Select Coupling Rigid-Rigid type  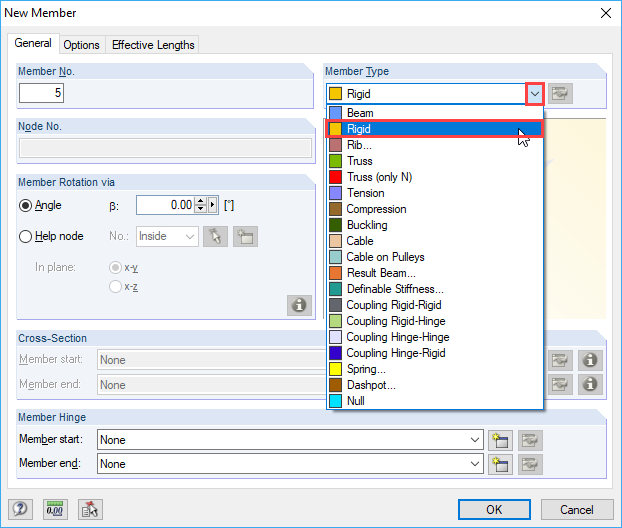pyautogui.click(x=435, y=305)
